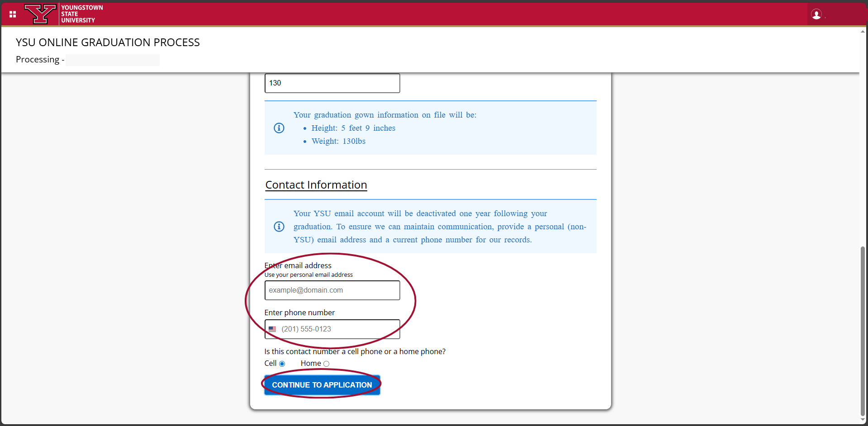Select the Cell radio button
Viewport: 868px width, 426px height.
[282, 364]
